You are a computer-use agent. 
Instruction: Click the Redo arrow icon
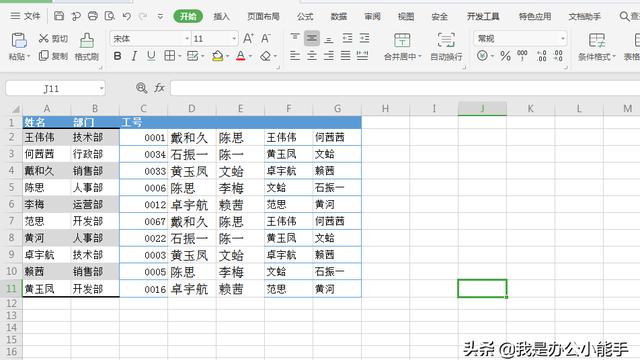[143, 16]
